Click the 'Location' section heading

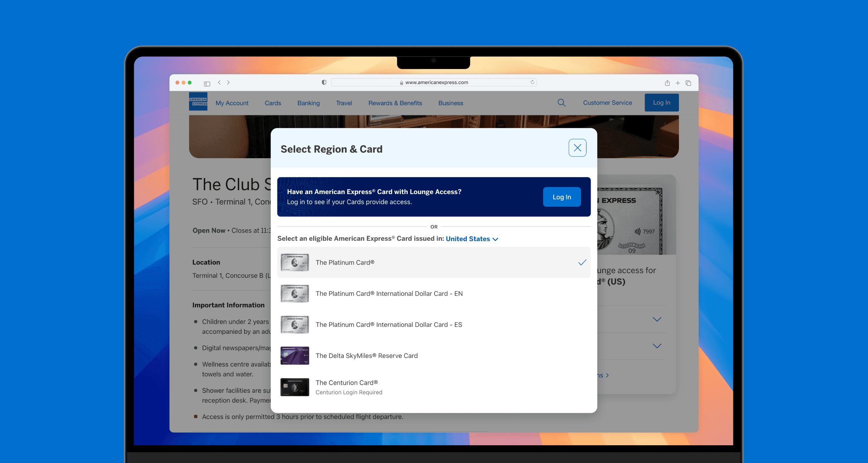pyautogui.click(x=206, y=262)
